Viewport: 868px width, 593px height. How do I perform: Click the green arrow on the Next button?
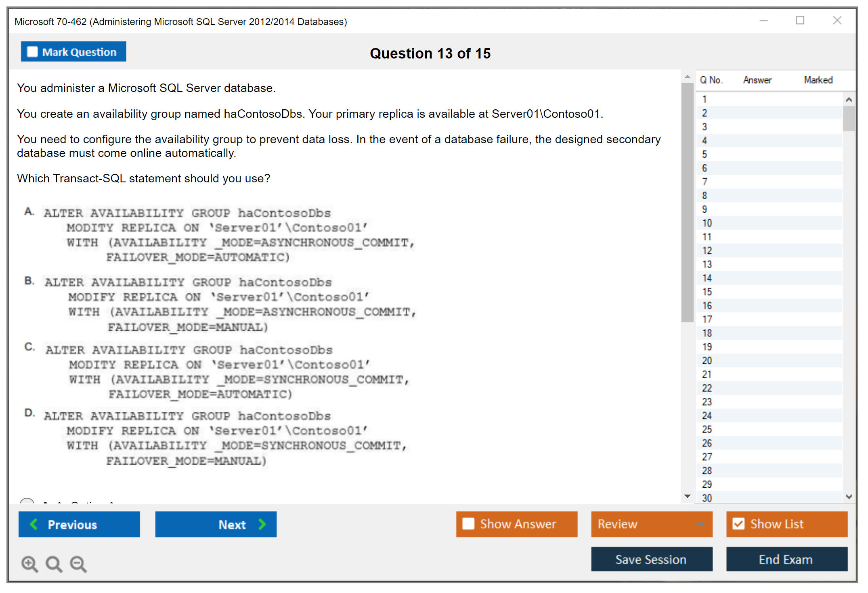tap(262, 524)
